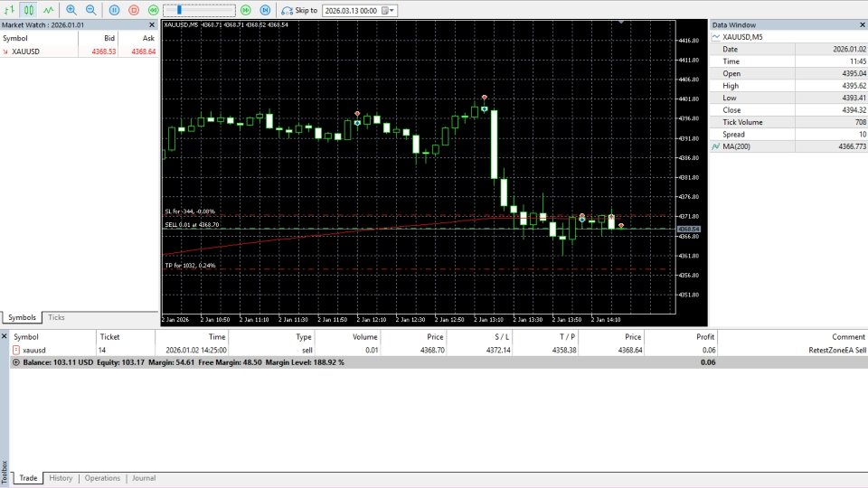Screen dimensions: 868x488
Task: Click the Date value 2026.01.02
Action: (849, 49)
